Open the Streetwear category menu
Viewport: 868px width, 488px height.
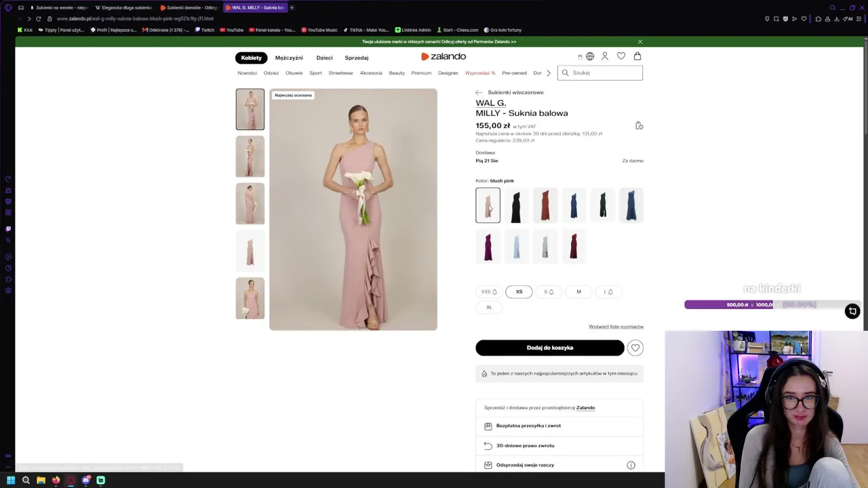pyautogui.click(x=341, y=73)
